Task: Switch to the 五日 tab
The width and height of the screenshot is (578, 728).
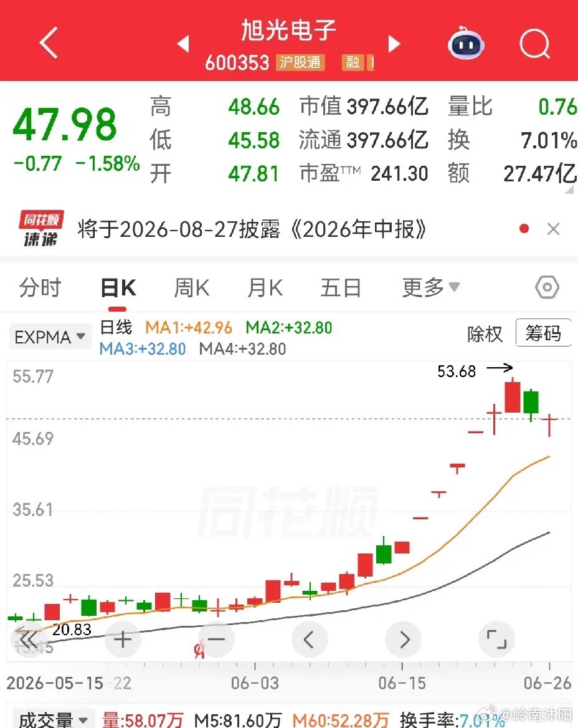Action: [341, 288]
